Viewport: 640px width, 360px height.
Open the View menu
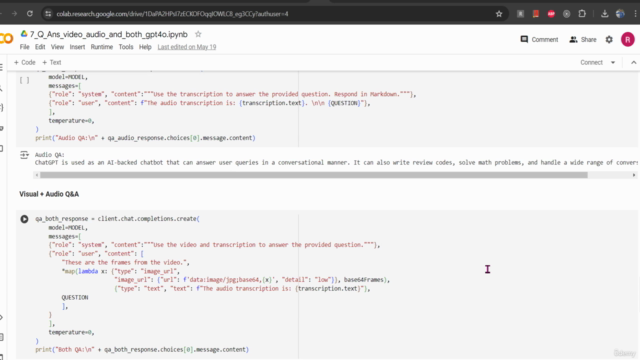click(57, 47)
